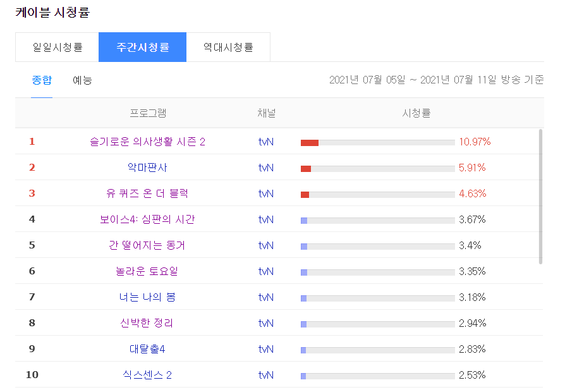This screenshot has height=392, width=565.
Task: Open the 악마판사 program link
Action: [x=147, y=168]
